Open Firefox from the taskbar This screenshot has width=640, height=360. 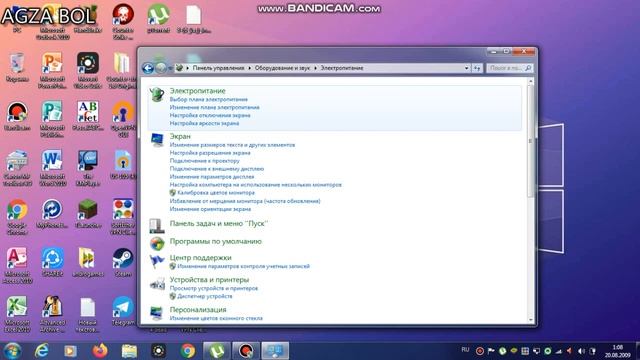(100, 351)
